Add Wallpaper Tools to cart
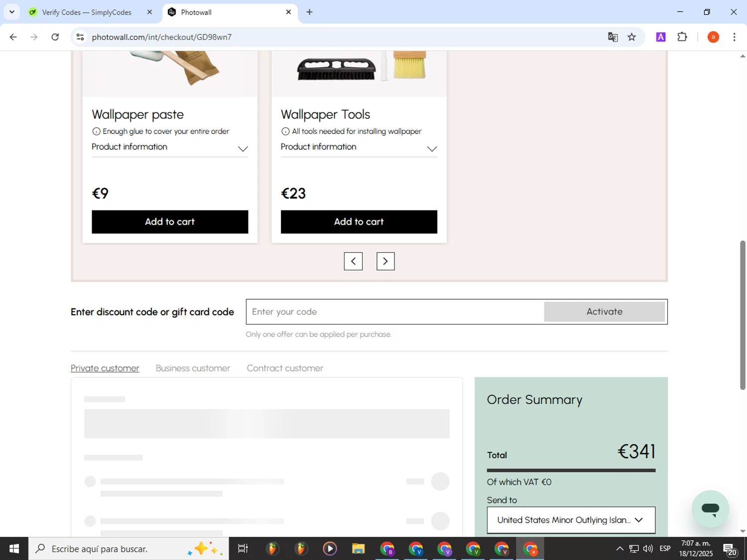Image resolution: width=747 pixels, height=560 pixels. coord(359,222)
